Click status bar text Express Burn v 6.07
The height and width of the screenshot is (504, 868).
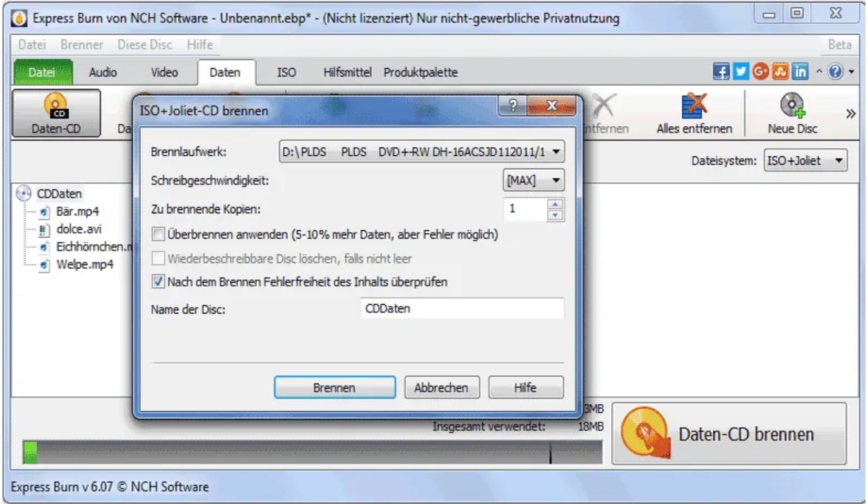pyautogui.click(x=110, y=487)
